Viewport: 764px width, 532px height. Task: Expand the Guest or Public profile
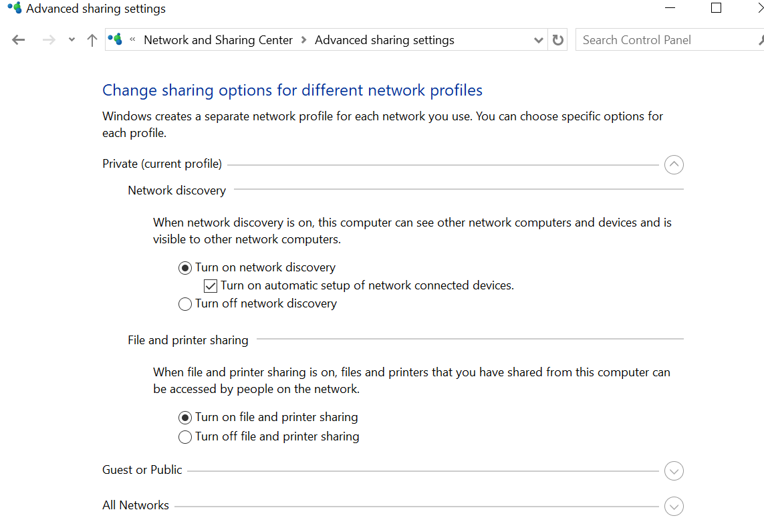pyautogui.click(x=674, y=471)
